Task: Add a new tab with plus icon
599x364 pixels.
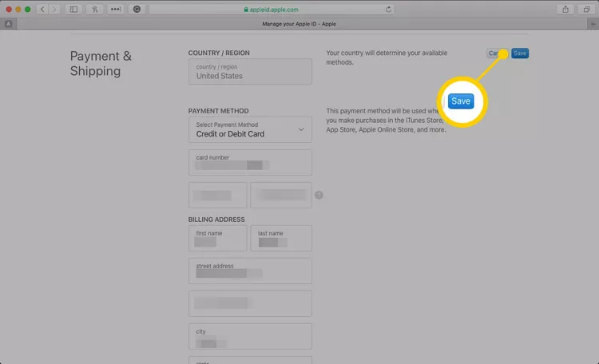Action: [592, 24]
